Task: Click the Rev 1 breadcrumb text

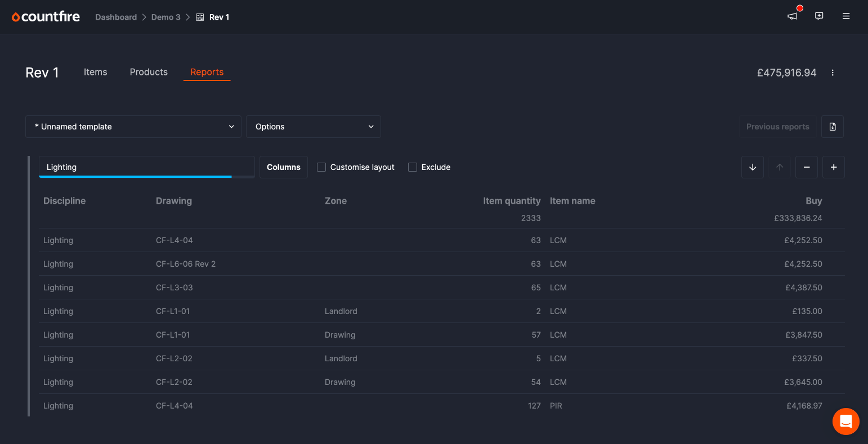Action: coord(219,17)
